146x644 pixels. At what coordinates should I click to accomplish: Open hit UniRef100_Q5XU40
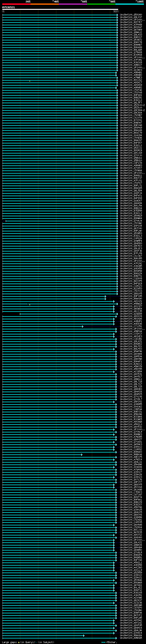131,15
